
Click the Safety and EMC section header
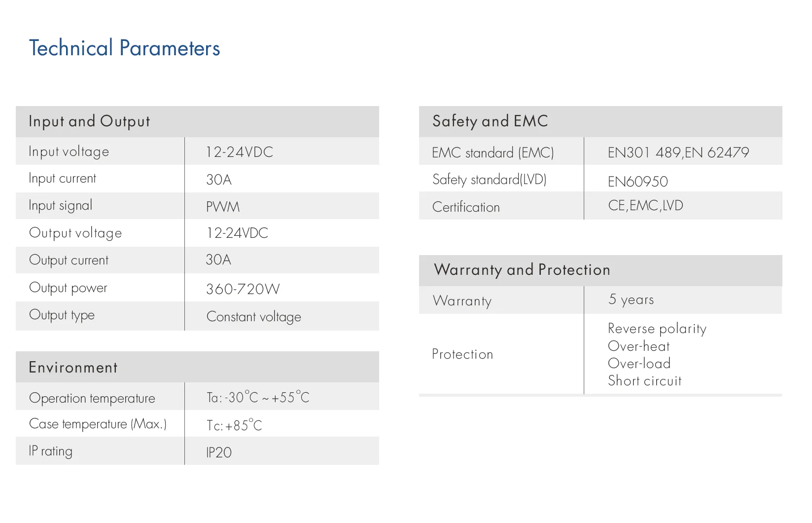pyautogui.click(x=490, y=121)
